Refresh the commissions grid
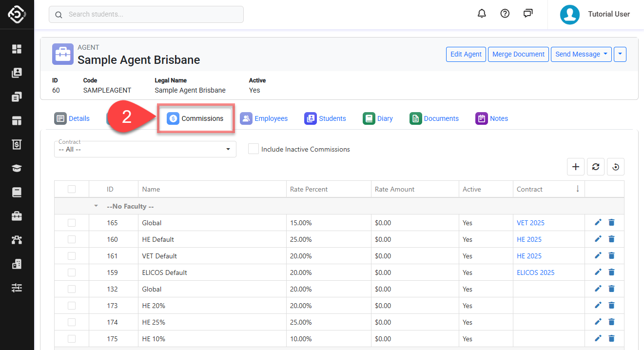Screen dimensions: 644x350 tap(596, 167)
